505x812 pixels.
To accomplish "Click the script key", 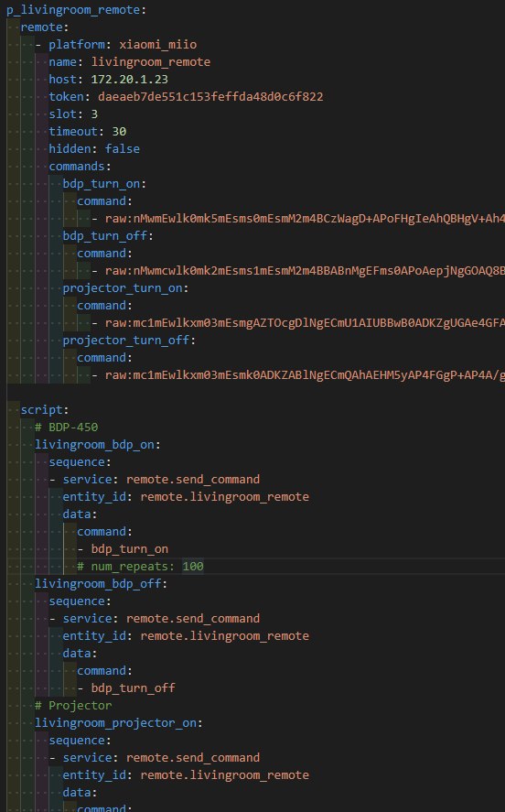I will (x=41, y=409).
